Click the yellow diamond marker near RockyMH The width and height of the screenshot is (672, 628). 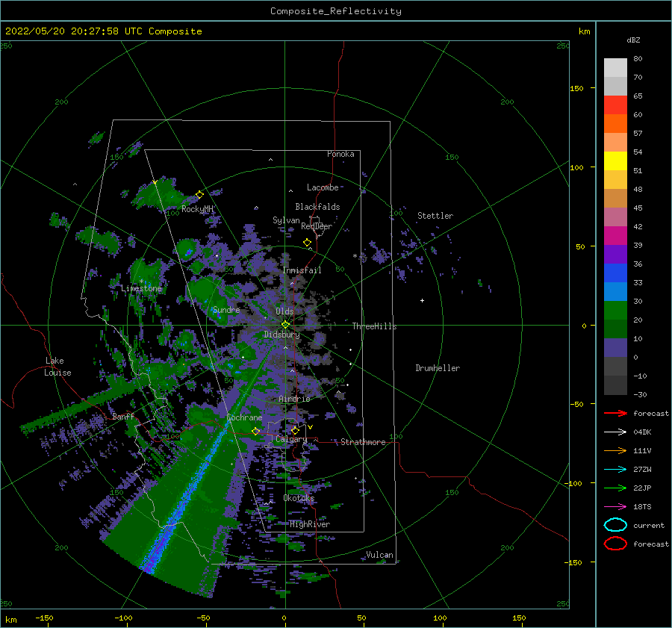pos(199,195)
